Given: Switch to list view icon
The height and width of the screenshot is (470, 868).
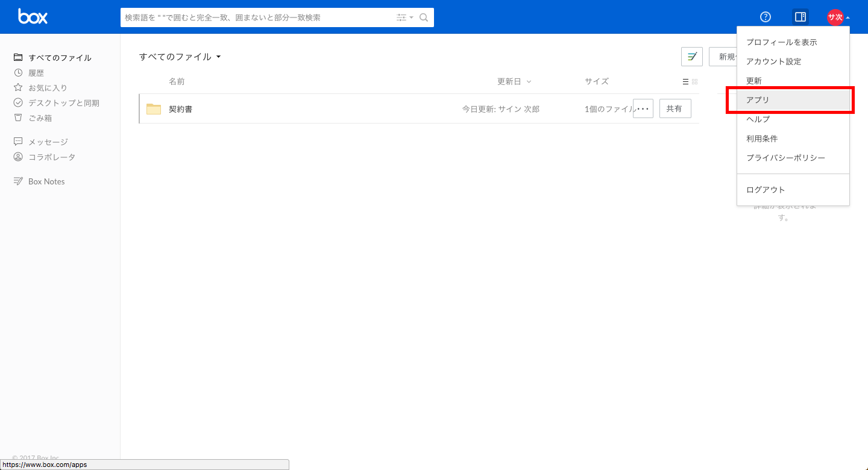Looking at the screenshot, I should [x=685, y=81].
